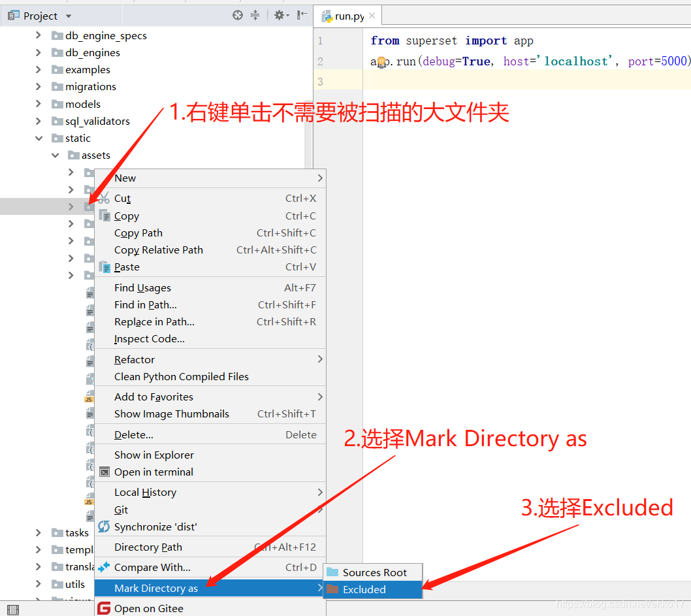691x616 pixels.
Task: Click the hide Project panel icon
Action: 302,16
